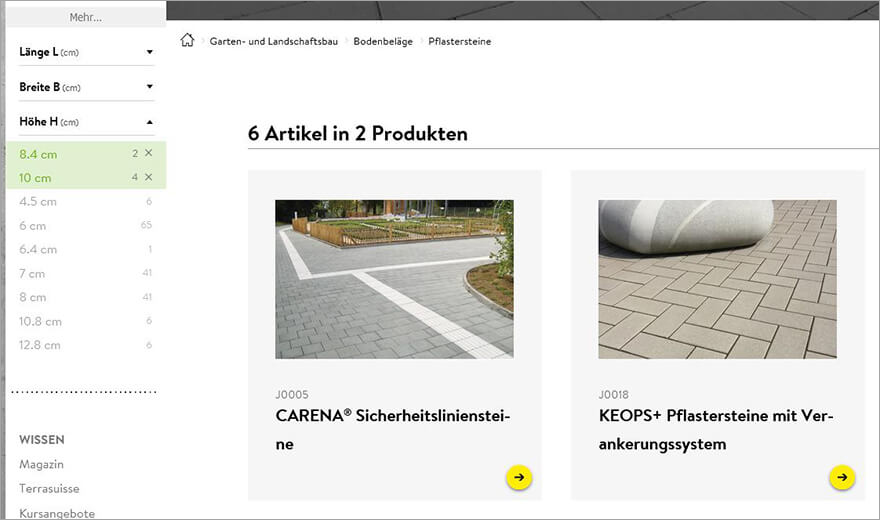The width and height of the screenshot is (880, 520).
Task: Open CARENA® Sicherheitsliniensteine title
Action: [x=393, y=430]
